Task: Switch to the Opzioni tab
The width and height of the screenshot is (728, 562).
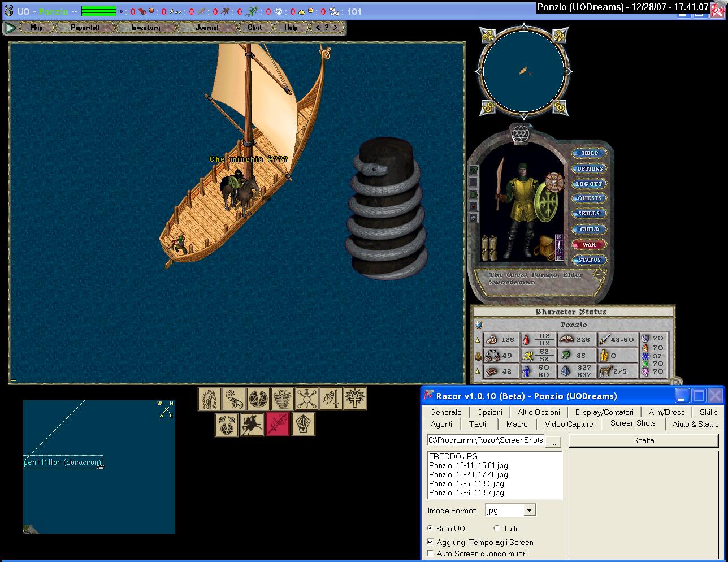Action: coord(489,412)
